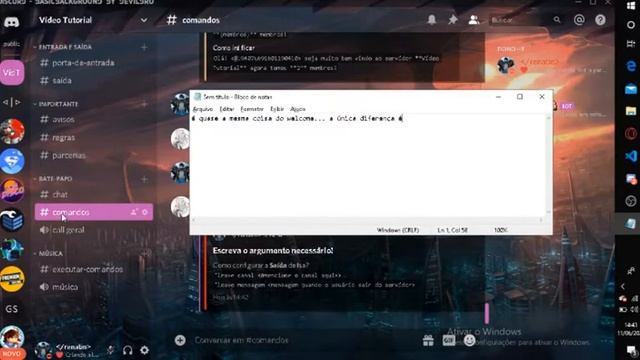Click Notepad horizontal scrollbar
Viewport: 640px width, 360px height.
[x=368, y=220]
